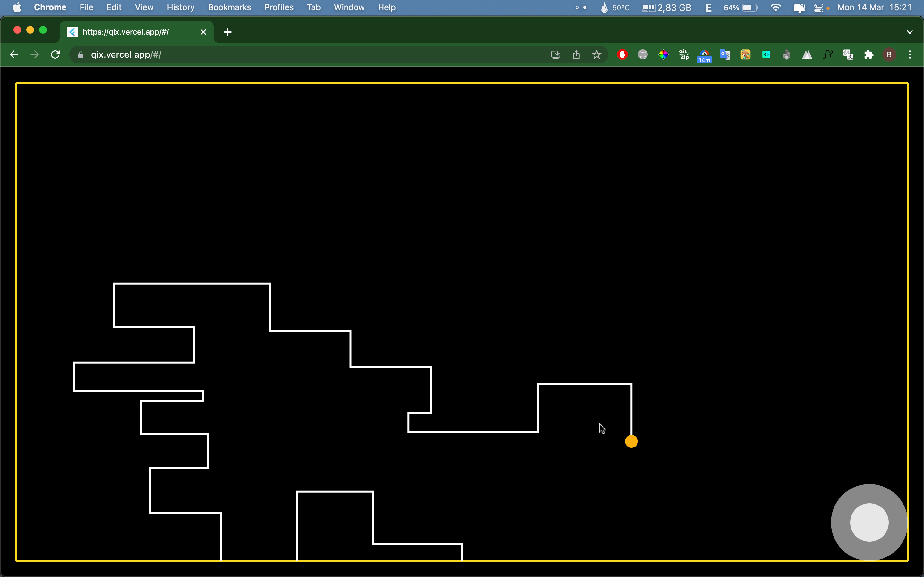This screenshot has width=924, height=577.
Task: Expand the tab search chevron
Action: pyautogui.click(x=910, y=32)
